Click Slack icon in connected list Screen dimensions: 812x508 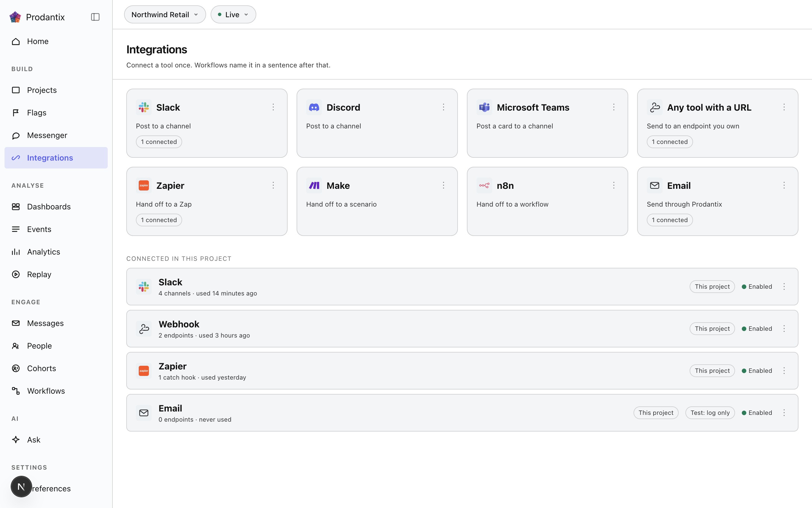coord(144,286)
